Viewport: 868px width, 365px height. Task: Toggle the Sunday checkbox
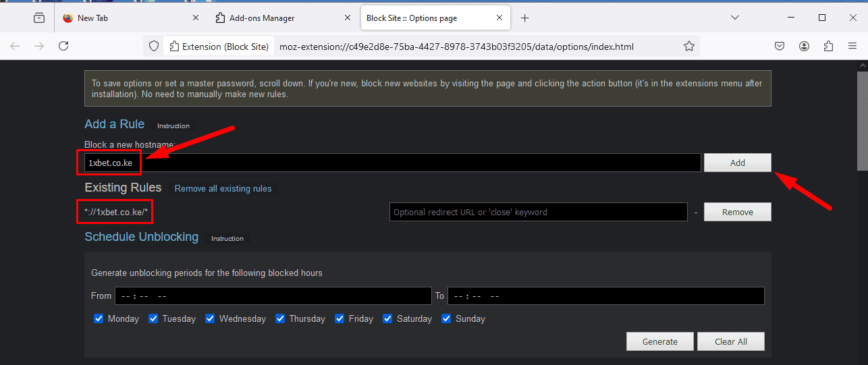446,318
